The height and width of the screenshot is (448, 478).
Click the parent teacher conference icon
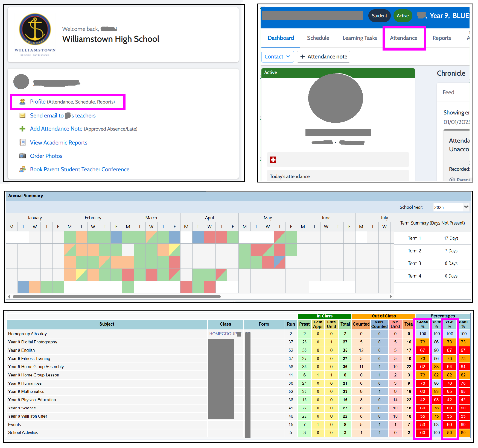point(22,169)
